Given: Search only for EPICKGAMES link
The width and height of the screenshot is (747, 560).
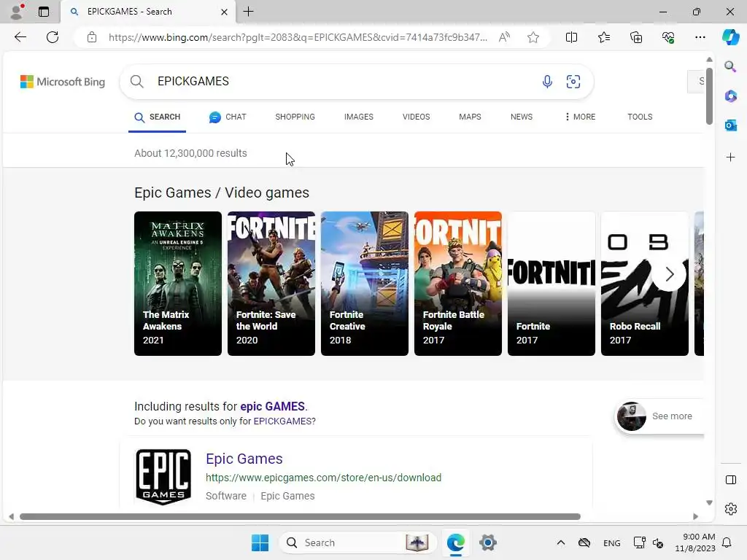Looking at the screenshot, I should tap(283, 421).
